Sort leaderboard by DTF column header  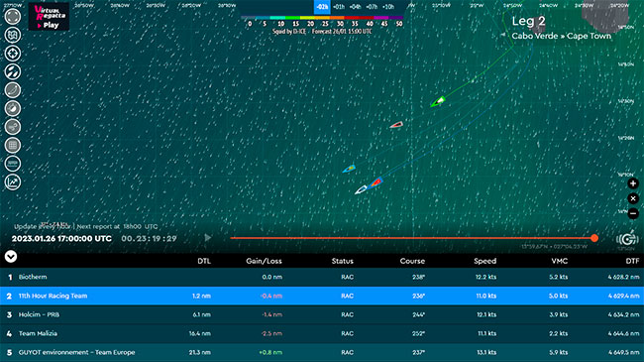pyautogui.click(x=632, y=261)
